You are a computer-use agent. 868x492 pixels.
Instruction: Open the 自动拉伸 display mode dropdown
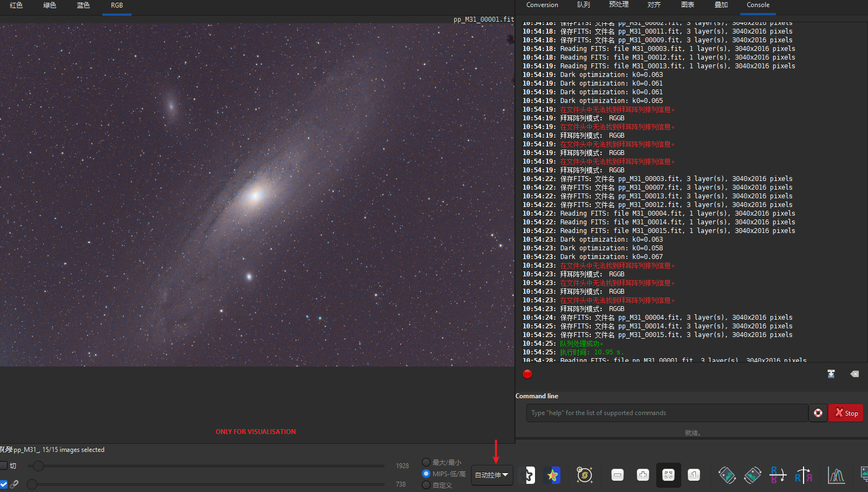click(x=492, y=475)
